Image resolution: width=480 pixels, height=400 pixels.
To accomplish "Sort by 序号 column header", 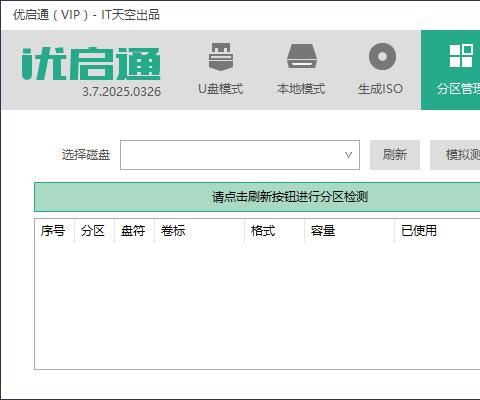I will coord(53,231).
